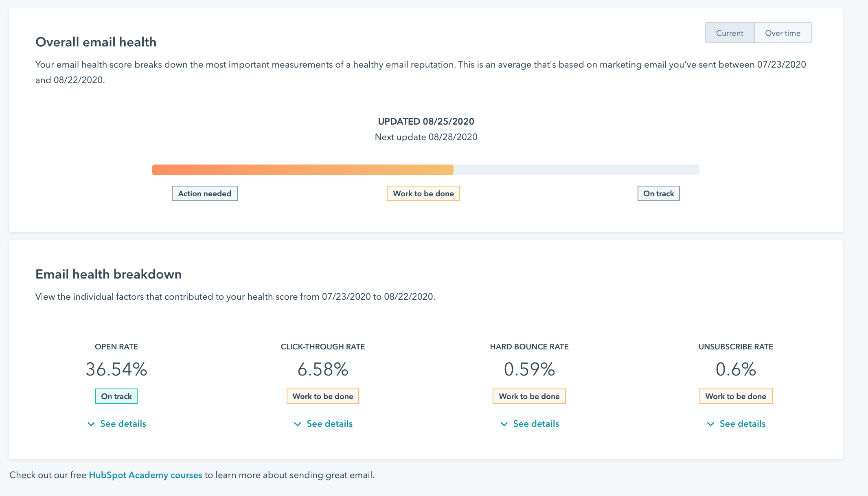This screenshot has width=868, height=496.
Task: Click the On track badge for Open Rate
Action: pos(116,396)
